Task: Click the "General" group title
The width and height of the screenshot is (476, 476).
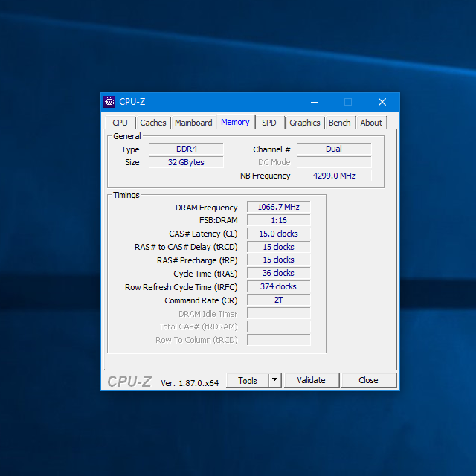Action: (127, 136)
